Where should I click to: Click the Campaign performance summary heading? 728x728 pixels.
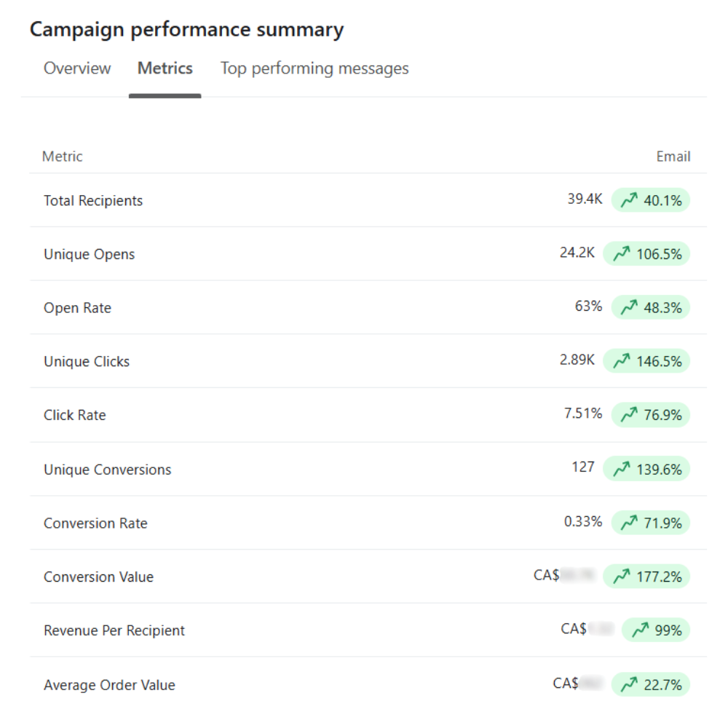coord(186,30)
